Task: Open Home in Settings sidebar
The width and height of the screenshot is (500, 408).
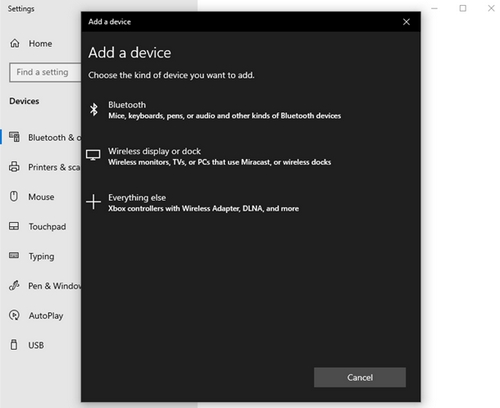Action: coord(40,43)
